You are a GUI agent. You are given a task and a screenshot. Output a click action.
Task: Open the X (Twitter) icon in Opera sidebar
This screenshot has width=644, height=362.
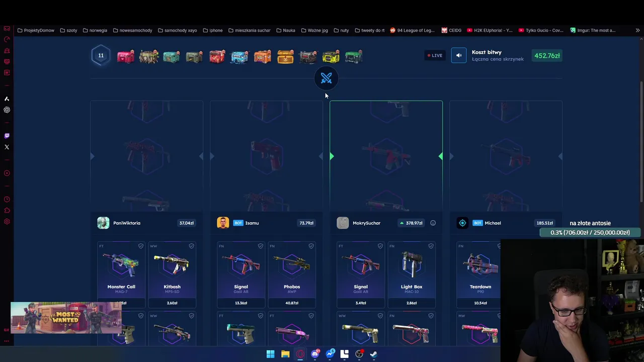tap(7, 147)
